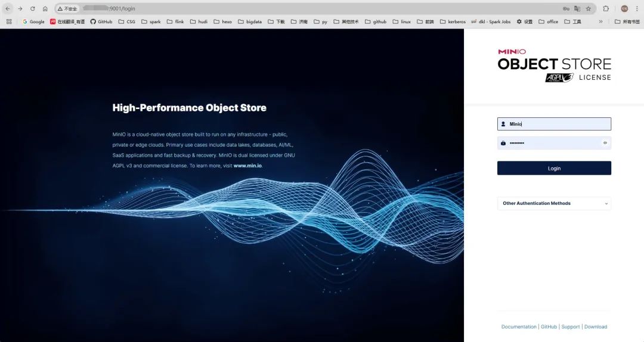Viewport: 644px width, 342px height.
Task: Expand Other Authentication Methods dropdown
Action: (554, 203)
